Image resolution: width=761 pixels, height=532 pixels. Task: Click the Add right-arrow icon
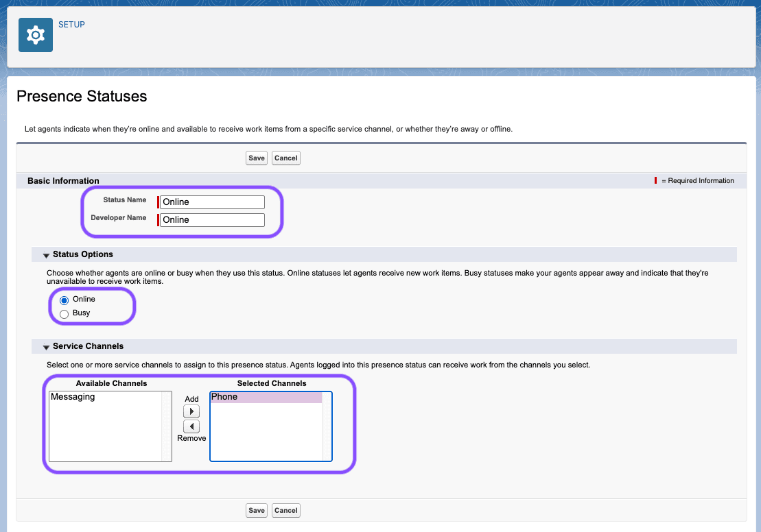click(191, 411)
